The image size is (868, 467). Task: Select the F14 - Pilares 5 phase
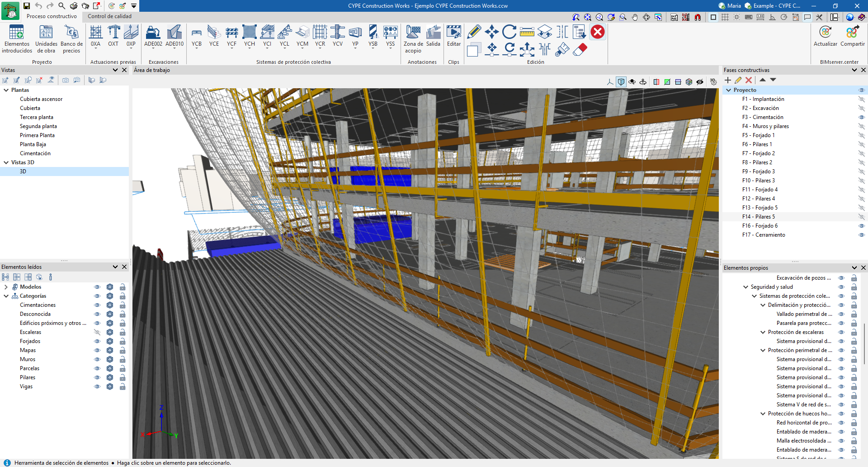pos(758,217)
